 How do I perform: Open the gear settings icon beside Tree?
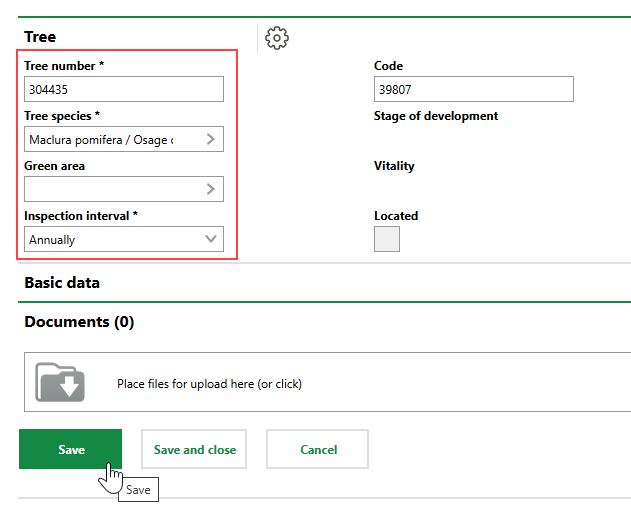[277, 38]
